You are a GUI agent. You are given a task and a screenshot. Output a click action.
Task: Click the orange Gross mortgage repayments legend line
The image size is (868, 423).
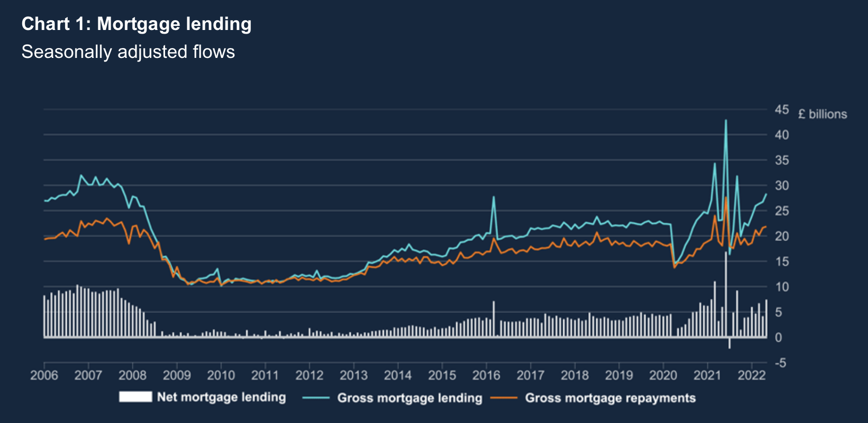point(504,398)
